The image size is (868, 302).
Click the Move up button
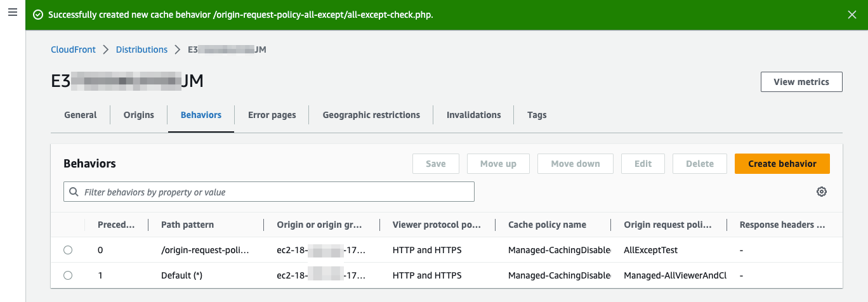click(x=498, y=164)
